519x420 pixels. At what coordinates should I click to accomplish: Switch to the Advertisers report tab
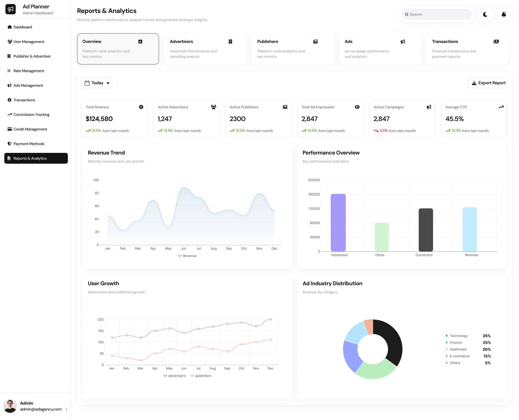pos(205,49)
